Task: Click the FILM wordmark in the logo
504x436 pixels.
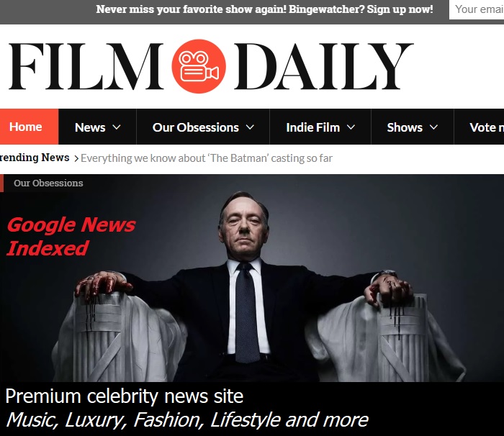Action: tap(86, 66)
